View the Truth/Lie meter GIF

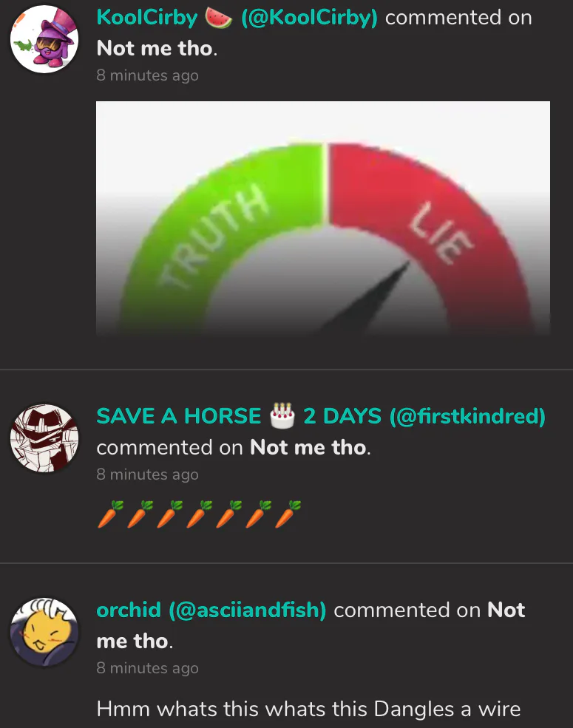tap(322, 218)
